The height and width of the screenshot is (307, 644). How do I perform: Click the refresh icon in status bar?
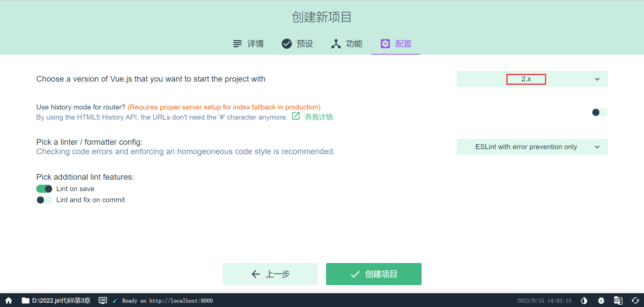click(x=635, y=301)
